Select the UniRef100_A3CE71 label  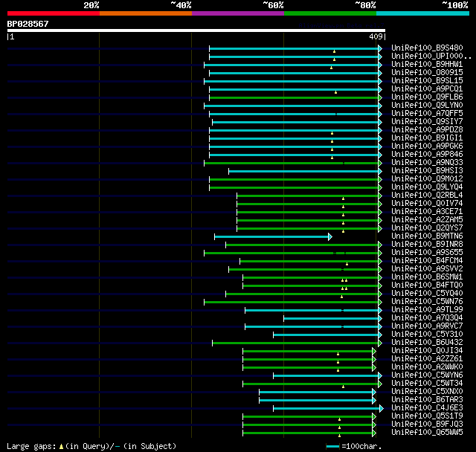[427, 212]
